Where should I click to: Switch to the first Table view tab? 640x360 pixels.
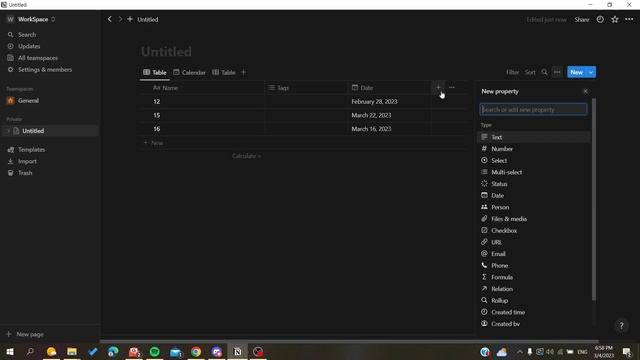click(x=155, y=72)
